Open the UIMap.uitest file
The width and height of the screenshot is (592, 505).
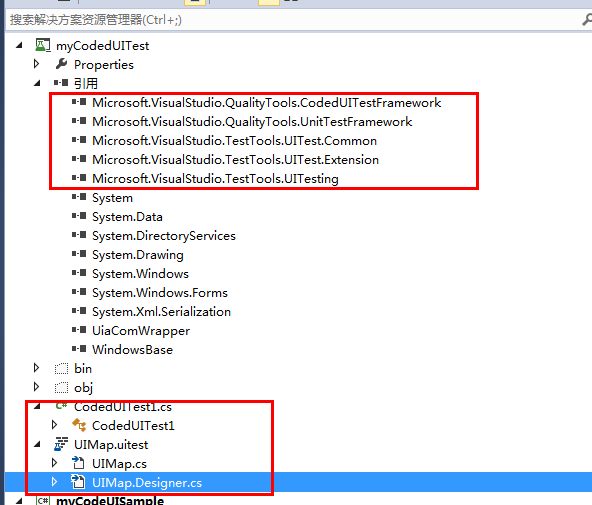[111, 445]
